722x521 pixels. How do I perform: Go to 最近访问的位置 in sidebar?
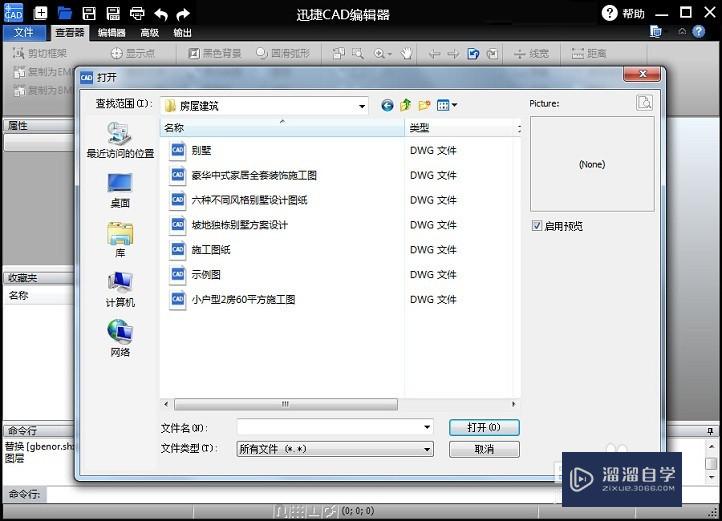(120, 140)
